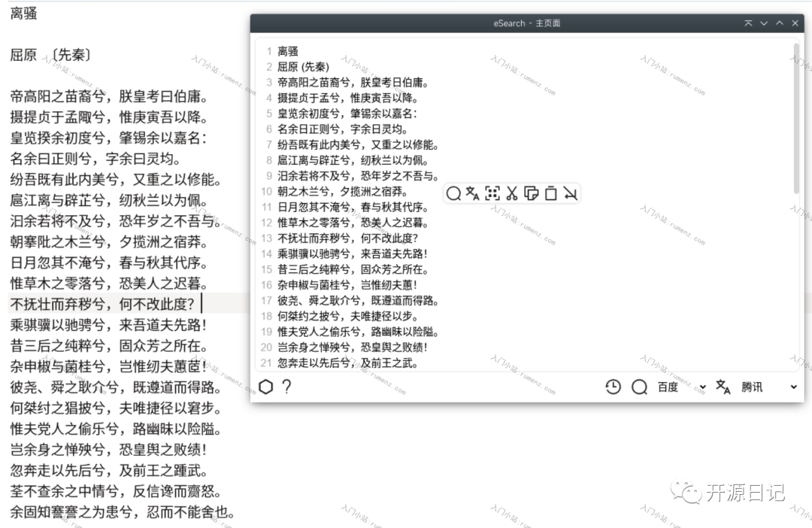Copy text with the overlapping pages icon
Viewport: 812px width, 528px height.
pos(532,193)
